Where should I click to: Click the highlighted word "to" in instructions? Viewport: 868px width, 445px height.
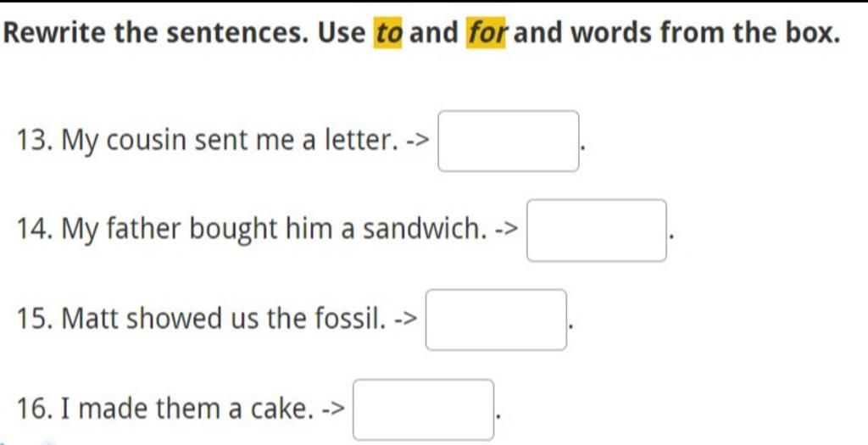(x=388, y=33)
